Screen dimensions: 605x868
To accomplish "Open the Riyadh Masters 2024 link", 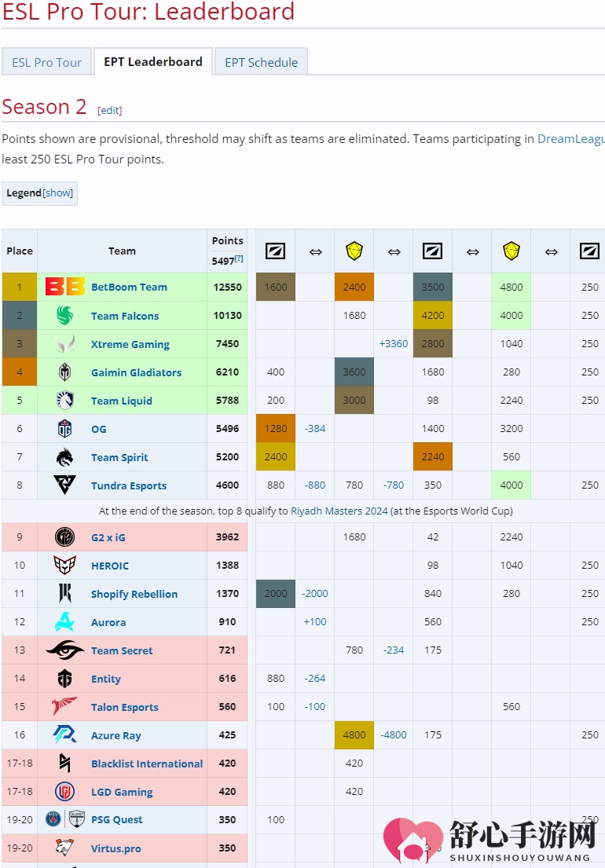I will tap(339, 511).
